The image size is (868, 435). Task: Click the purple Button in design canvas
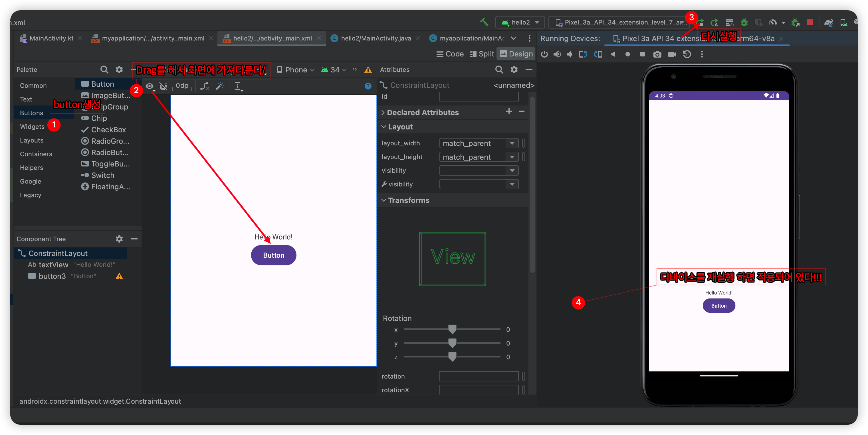pos(273,255)
